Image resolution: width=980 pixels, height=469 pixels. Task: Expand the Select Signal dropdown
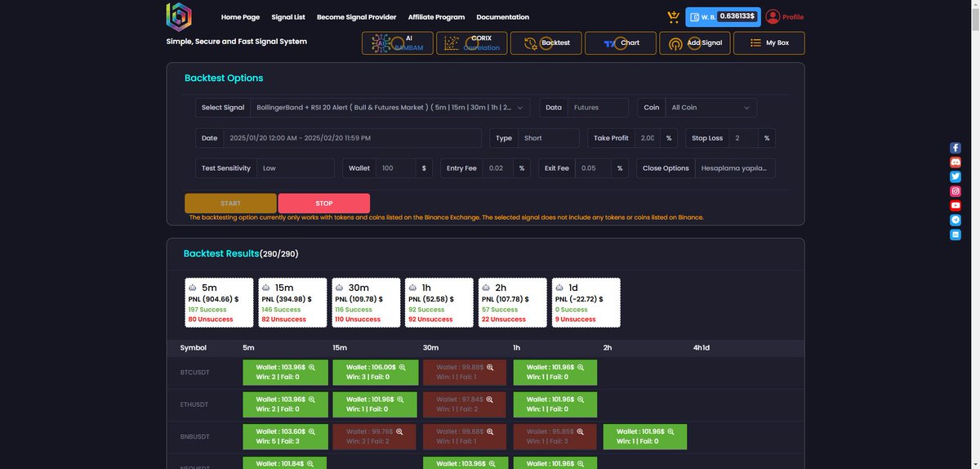click(390, 107)
